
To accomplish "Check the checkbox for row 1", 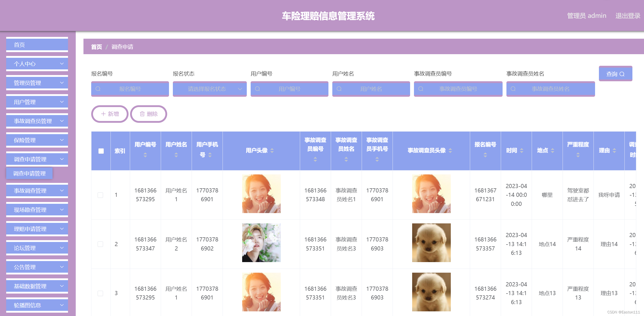I will pyautogui.click(x=100, y=195).
